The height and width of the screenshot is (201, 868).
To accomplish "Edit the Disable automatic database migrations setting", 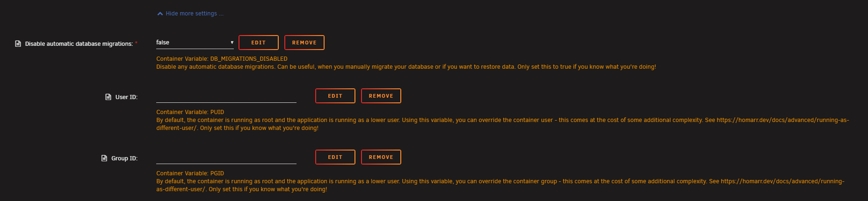I will coord(258,43).
